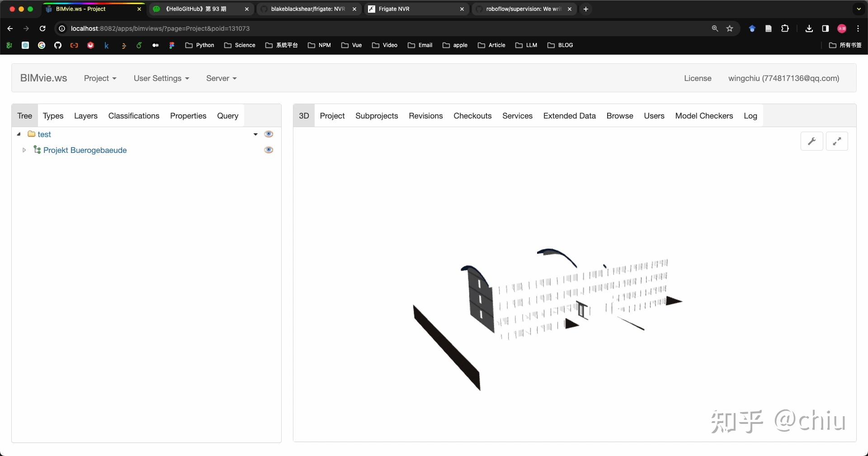Click the bookmark star in the address bar
868x456 pixels.
[x=730, y=28]
